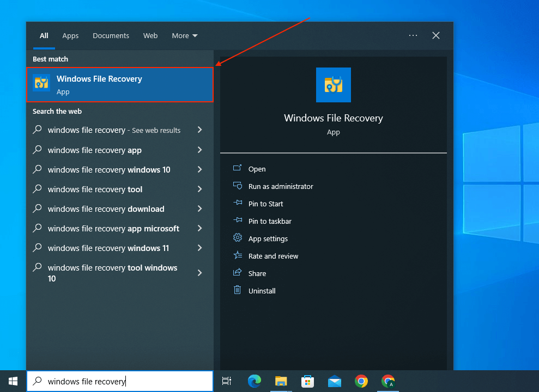Click the Task View taskbar icon
The image size is (539, 392).
tap(227, 381)
